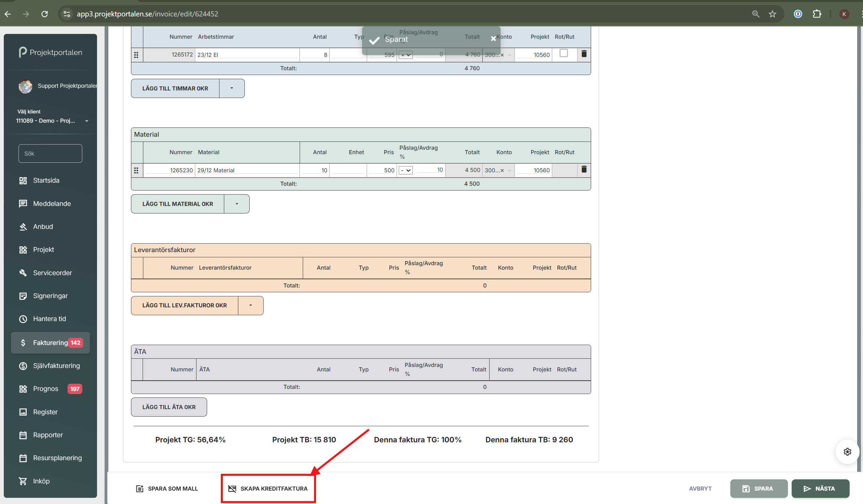Open Välj klient selector 111089 - Demo
Image resolution: width=863 pixels, height=504 pixels.
pyautogui.click(x=51, y=121)
